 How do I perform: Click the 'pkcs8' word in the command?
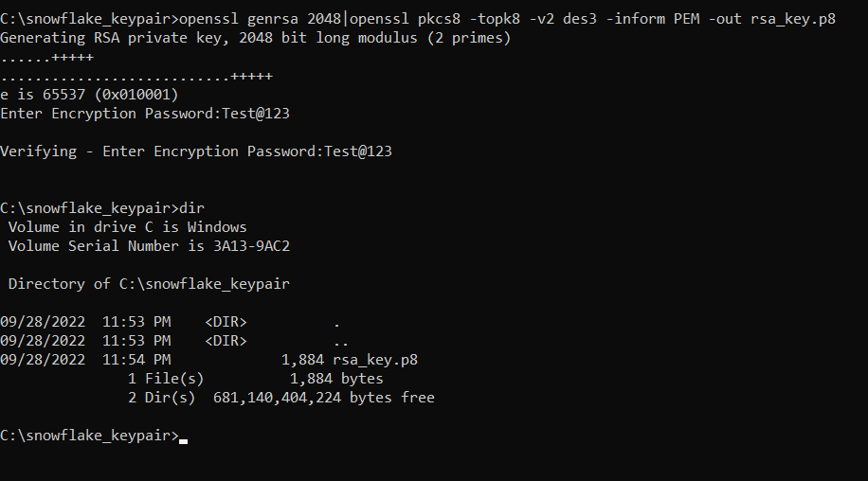[x=422, y=19]
